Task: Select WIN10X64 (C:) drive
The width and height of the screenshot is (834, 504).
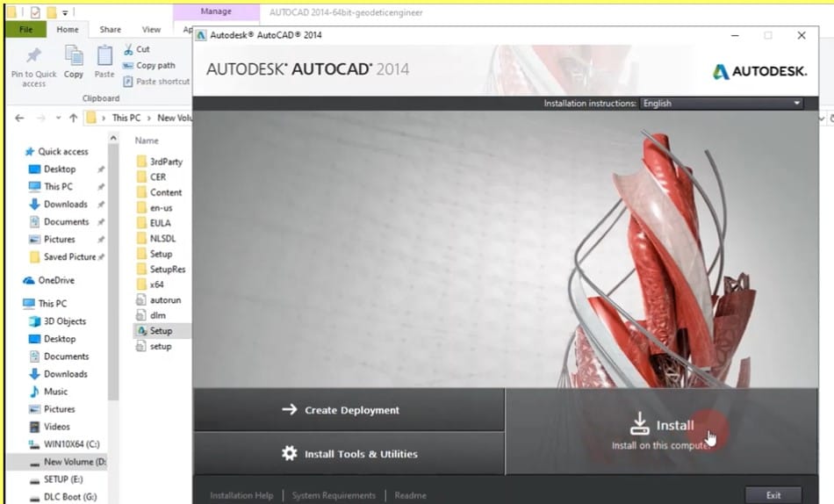Action: (x=71, y=444)
